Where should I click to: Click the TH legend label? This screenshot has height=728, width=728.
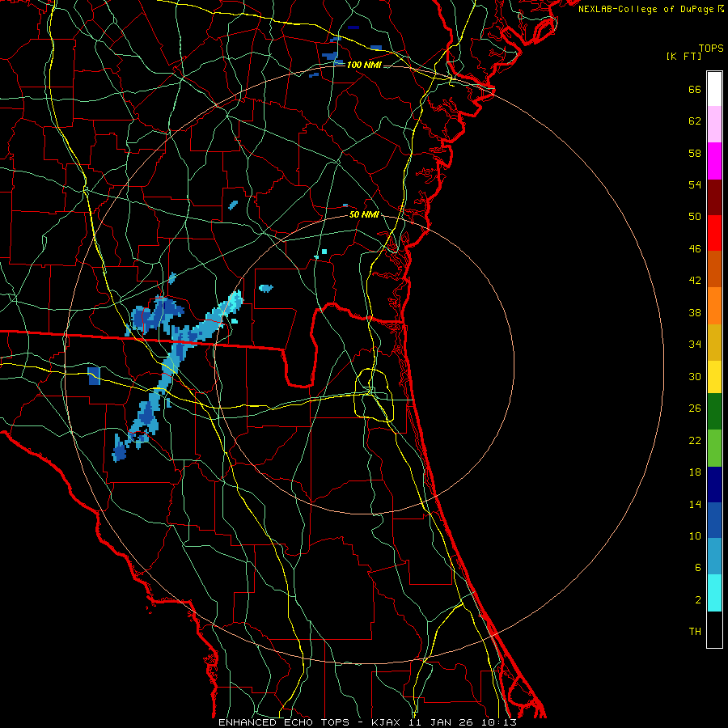(x=695, y=632)
